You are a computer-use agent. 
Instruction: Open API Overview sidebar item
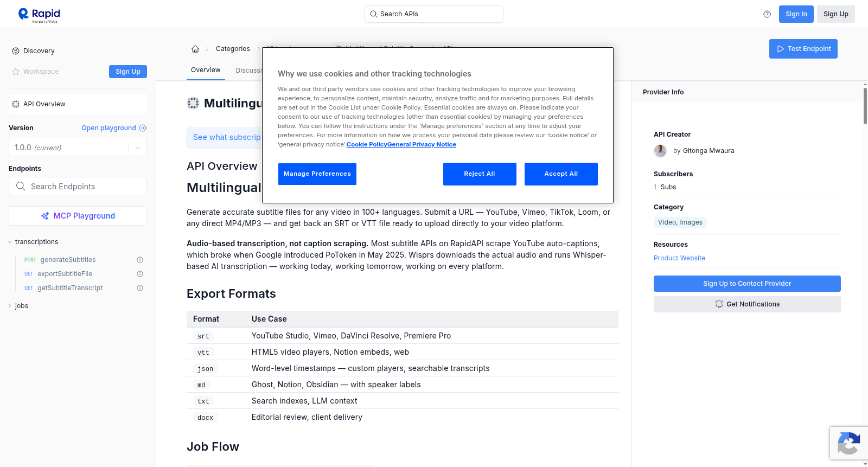(x=78, y=104)
